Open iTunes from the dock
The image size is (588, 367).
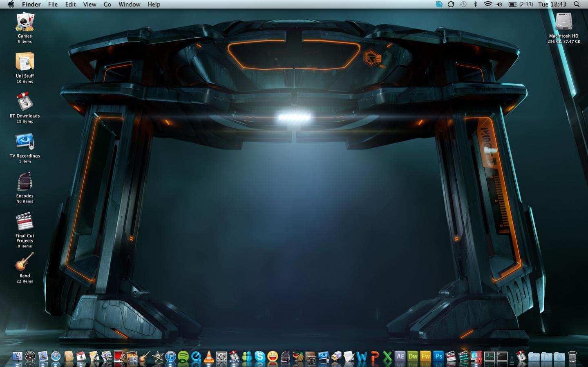click(x=170, y=356)
